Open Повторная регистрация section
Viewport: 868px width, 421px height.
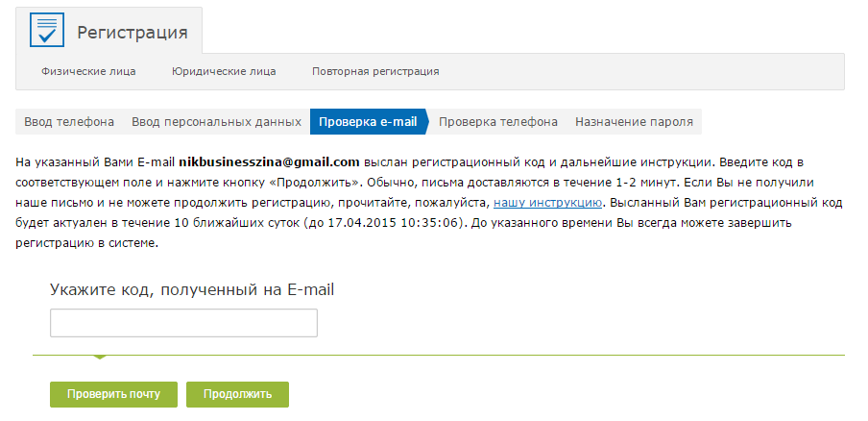coord(375,71)
